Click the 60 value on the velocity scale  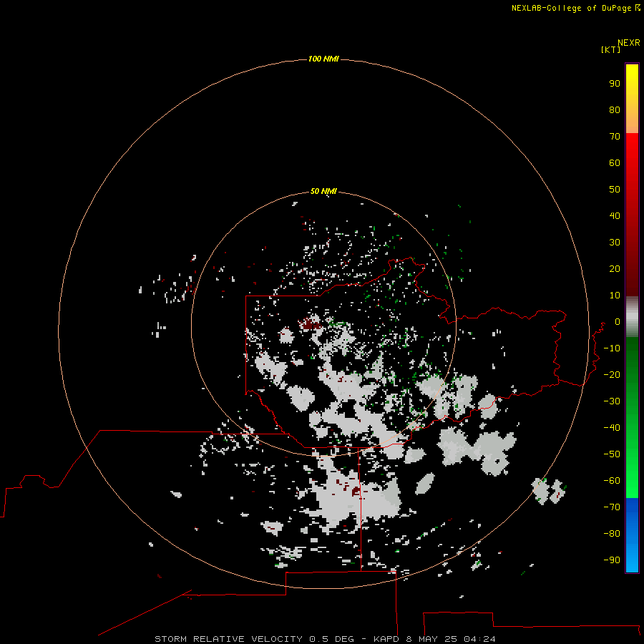615,163
